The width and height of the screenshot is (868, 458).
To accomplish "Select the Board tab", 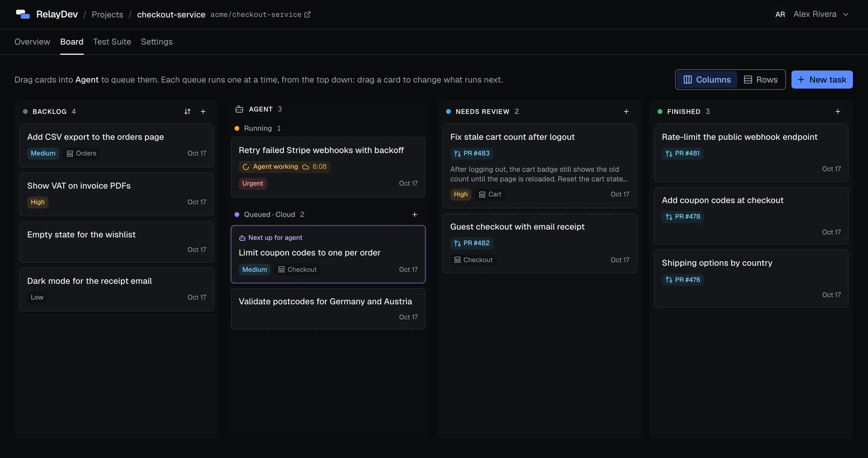I will pyautogui.click(x=72, y=42).
